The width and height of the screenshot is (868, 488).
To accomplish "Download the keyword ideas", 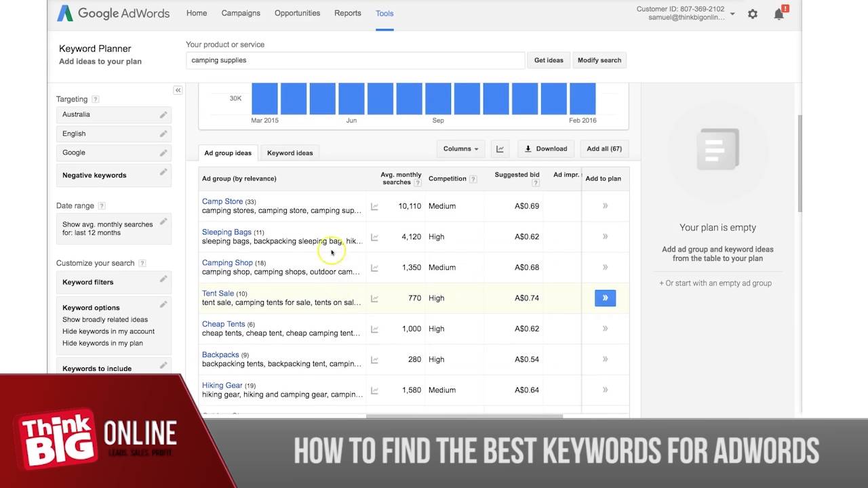I will click(546, 149).
